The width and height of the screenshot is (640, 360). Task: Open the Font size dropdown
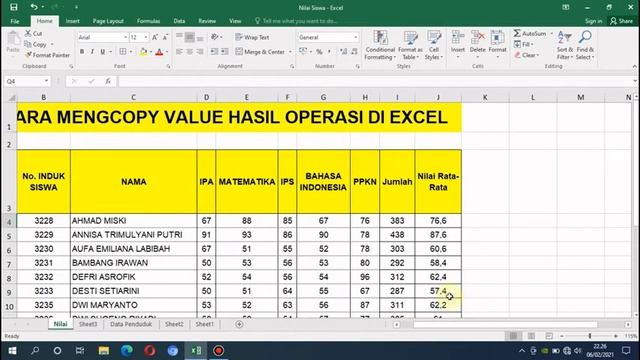click(x=146, y=37)
